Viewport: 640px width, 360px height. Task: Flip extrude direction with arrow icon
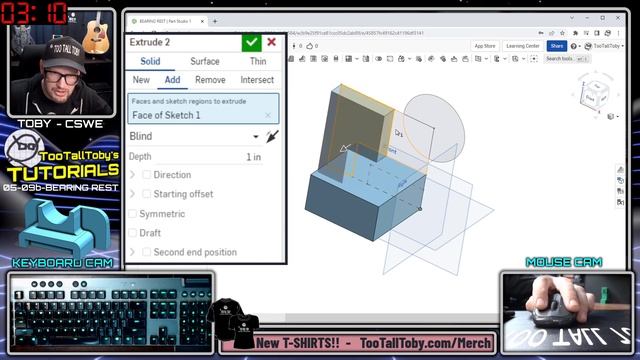(272, 136)
